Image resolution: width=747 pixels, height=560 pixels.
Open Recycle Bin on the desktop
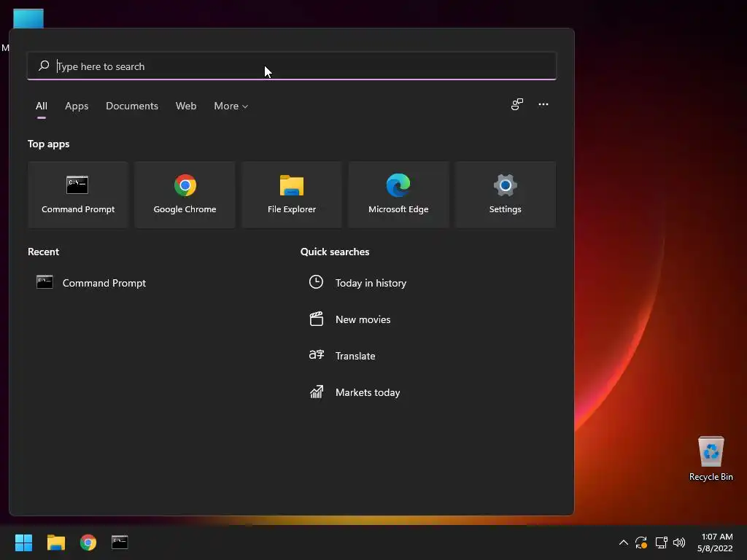[711, 459]
